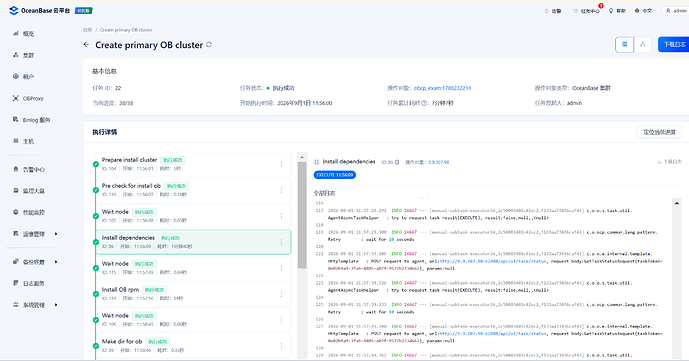
Task: Open more options for 'Install OB rpm'
Action: (x=281, y=294)
